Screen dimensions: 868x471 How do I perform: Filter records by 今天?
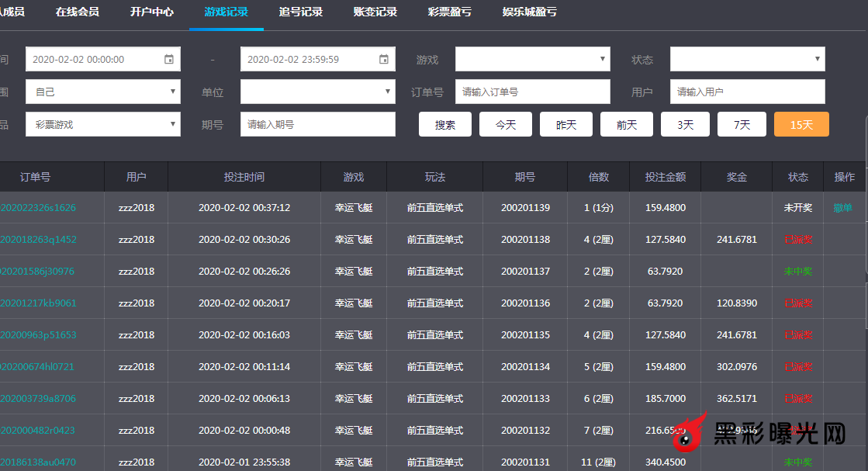click(505, 124)
